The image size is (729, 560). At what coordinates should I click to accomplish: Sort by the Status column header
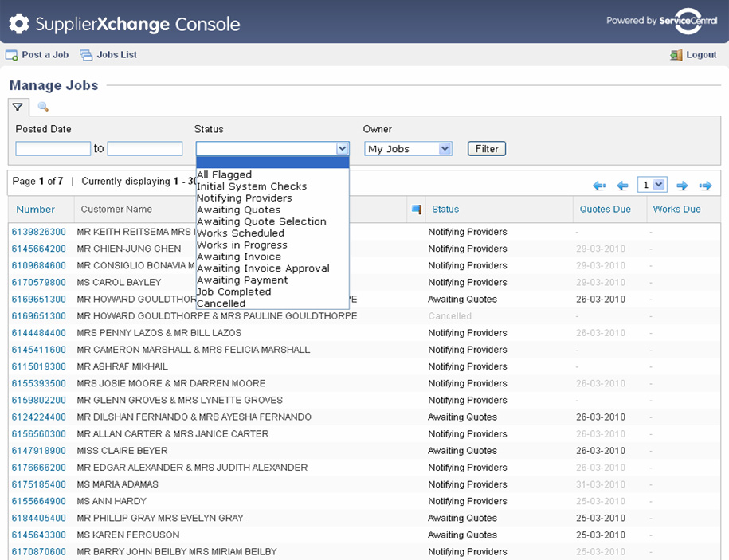point(445,210)
